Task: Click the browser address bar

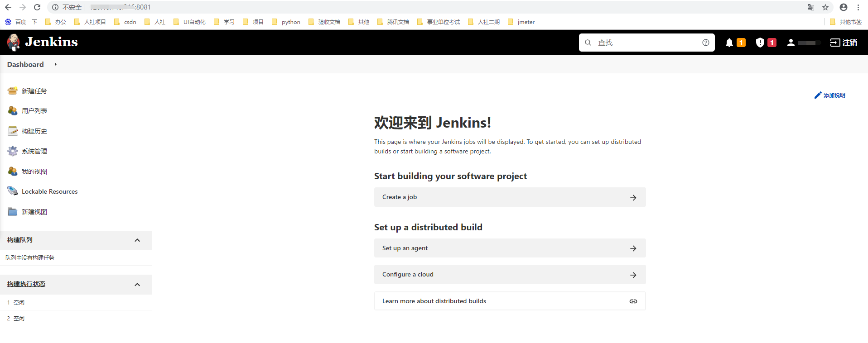Action: pyautogui.click(x=439, y=7)
